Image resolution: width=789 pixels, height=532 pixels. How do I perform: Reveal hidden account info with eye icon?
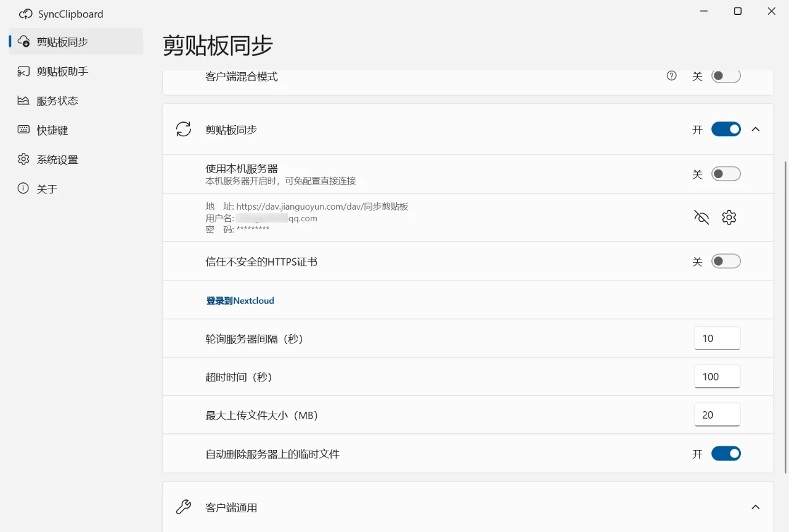tap(701, 217)
